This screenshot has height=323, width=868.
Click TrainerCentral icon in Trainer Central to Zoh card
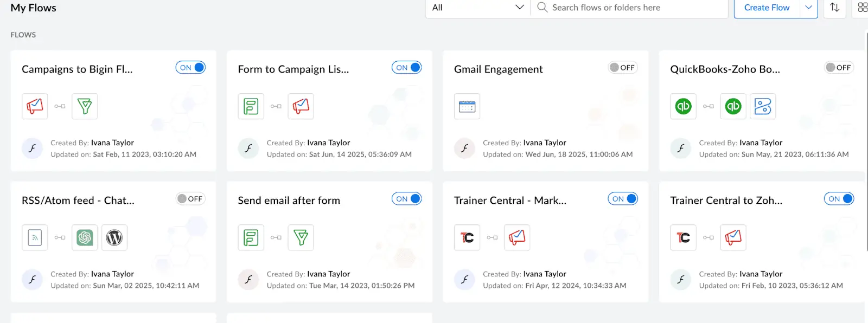[683, 237]
